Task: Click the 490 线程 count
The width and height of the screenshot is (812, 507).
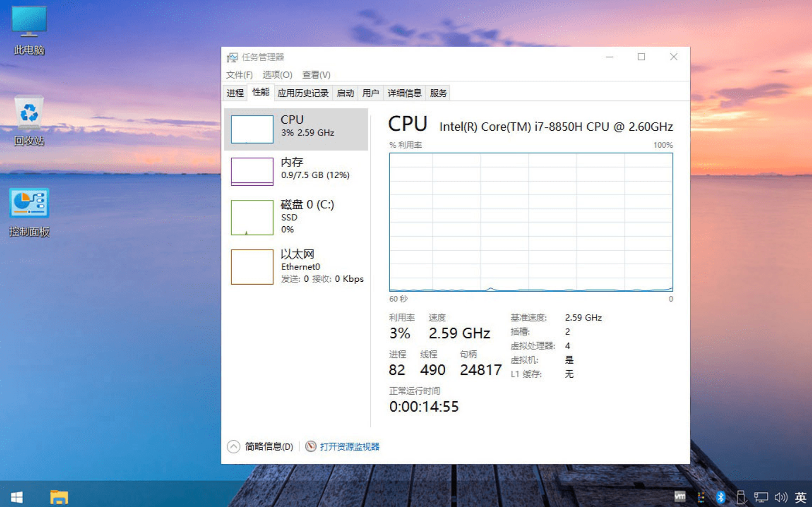Action: [433, 370]
